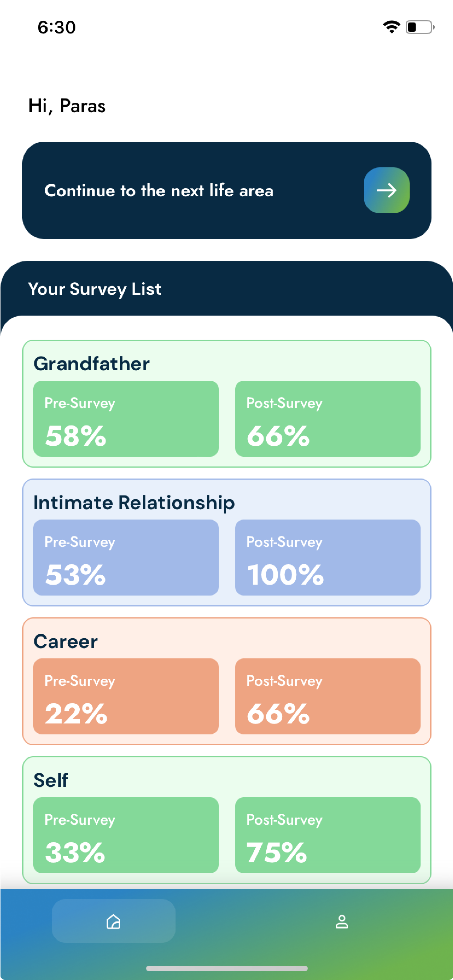The width and height of the screenshot is (453, 980).
Task: Open Grandfather Pre-Survey 58% tile
Action: tap(126, 418)
